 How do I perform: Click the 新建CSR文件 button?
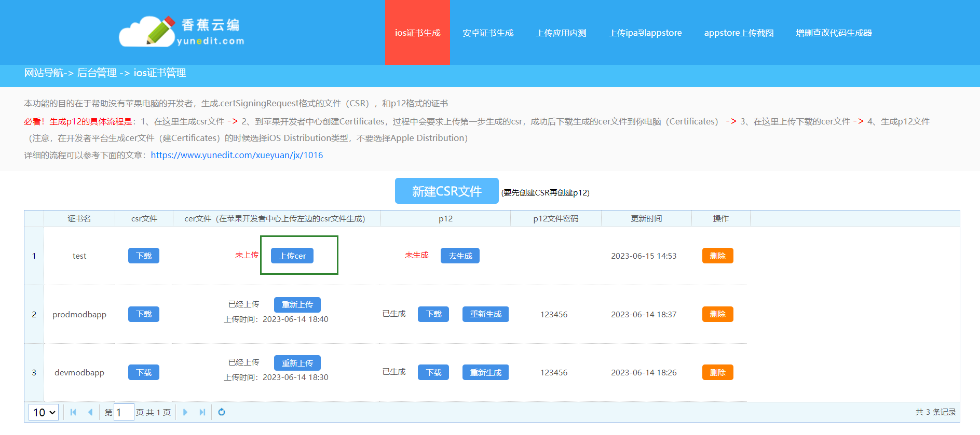coord(447,191)
